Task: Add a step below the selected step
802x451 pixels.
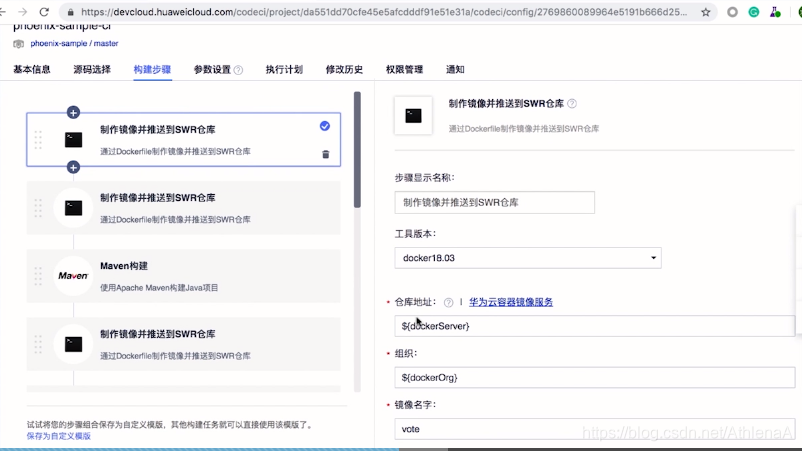Action: [x=73, y=167]
